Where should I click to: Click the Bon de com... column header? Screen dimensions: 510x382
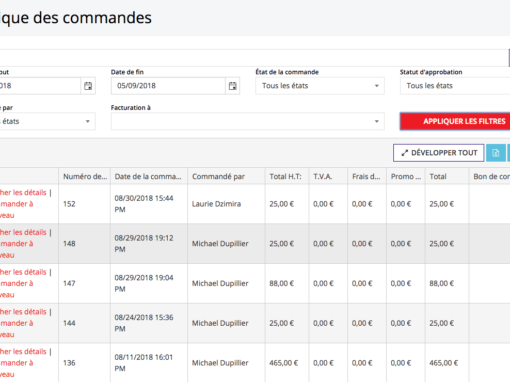click(x=489, y=176)
